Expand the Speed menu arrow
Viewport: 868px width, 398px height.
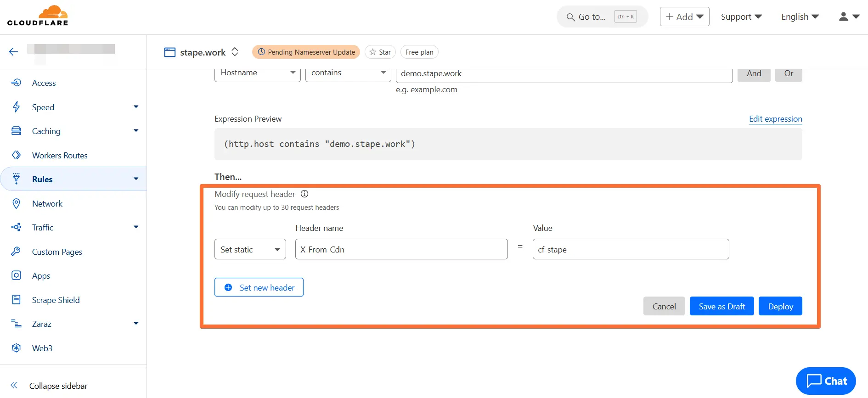tap(136, 107)
